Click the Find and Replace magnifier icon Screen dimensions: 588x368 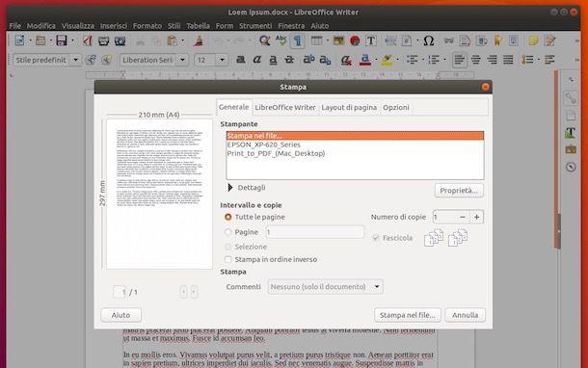[265, 40]
